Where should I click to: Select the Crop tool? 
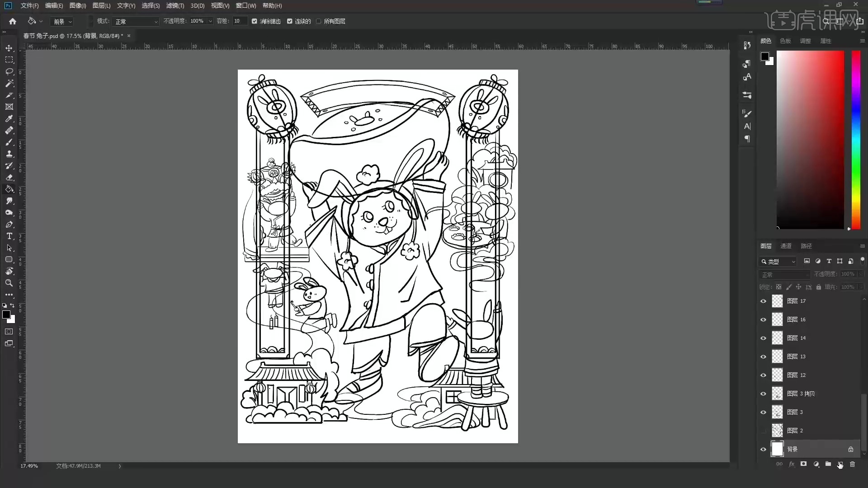(x=9, y=95)
